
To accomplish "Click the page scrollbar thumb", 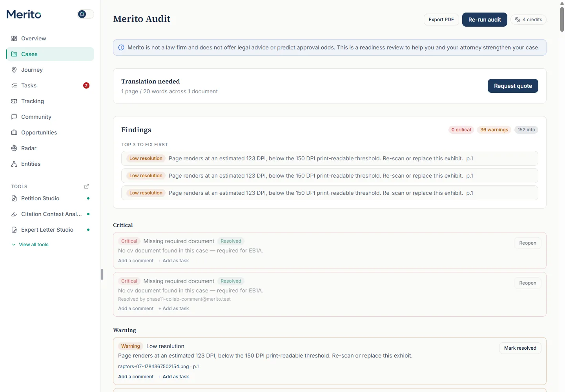I will tap(562, 19).
